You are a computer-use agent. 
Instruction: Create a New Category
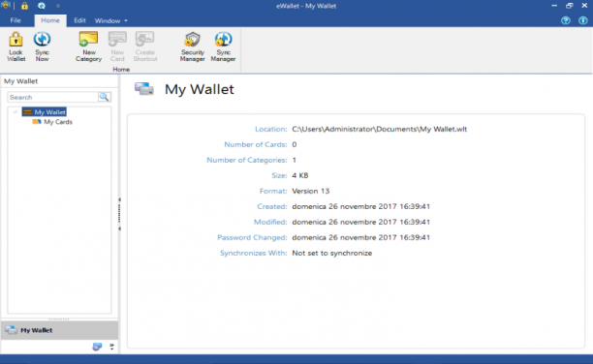[x=88, y=46]
